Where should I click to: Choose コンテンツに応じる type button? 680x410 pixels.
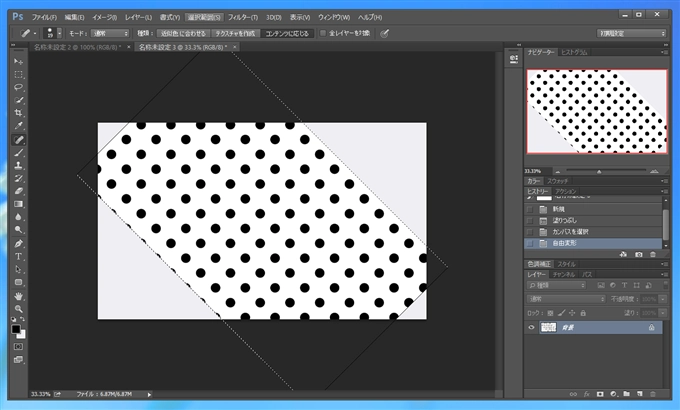287,33
